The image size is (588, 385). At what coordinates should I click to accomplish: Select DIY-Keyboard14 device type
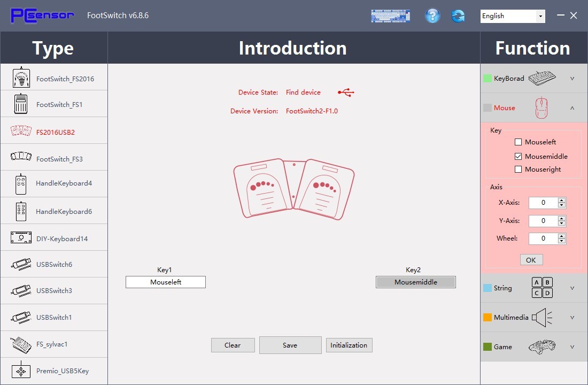[x=54, y=237]
